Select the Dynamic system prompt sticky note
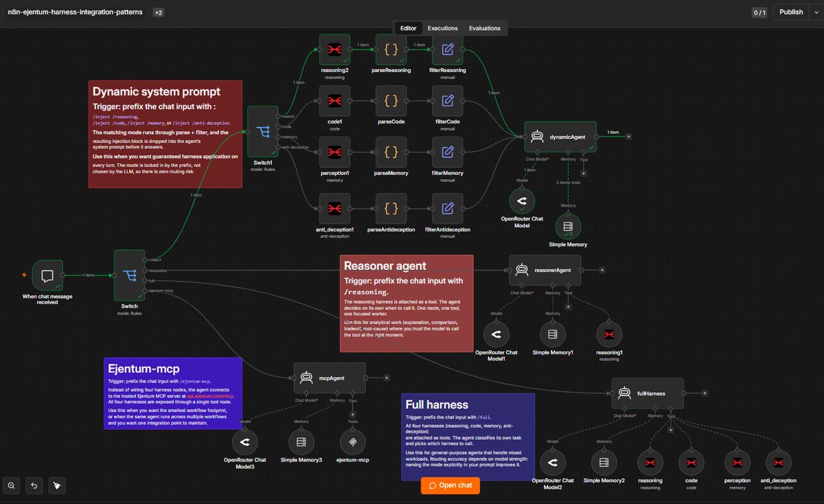Image resolution: width=824 pixels, height=504 pixels. 165,134
